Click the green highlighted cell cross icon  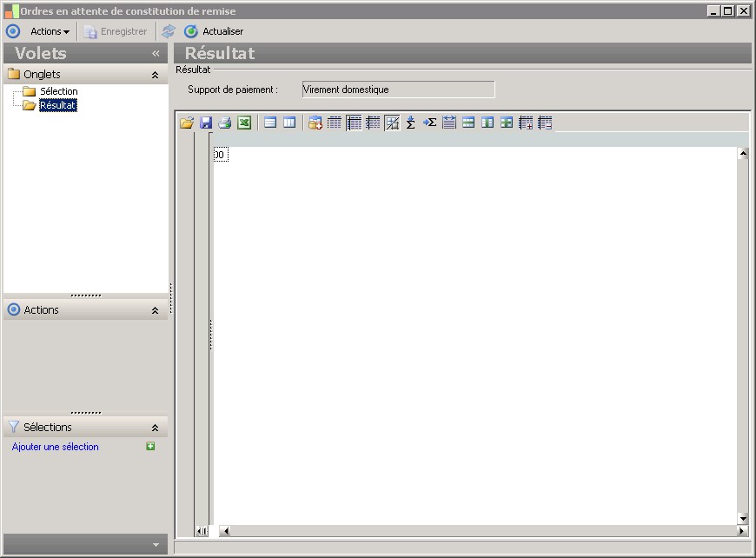pyautogui.click(x=507, y=123)
